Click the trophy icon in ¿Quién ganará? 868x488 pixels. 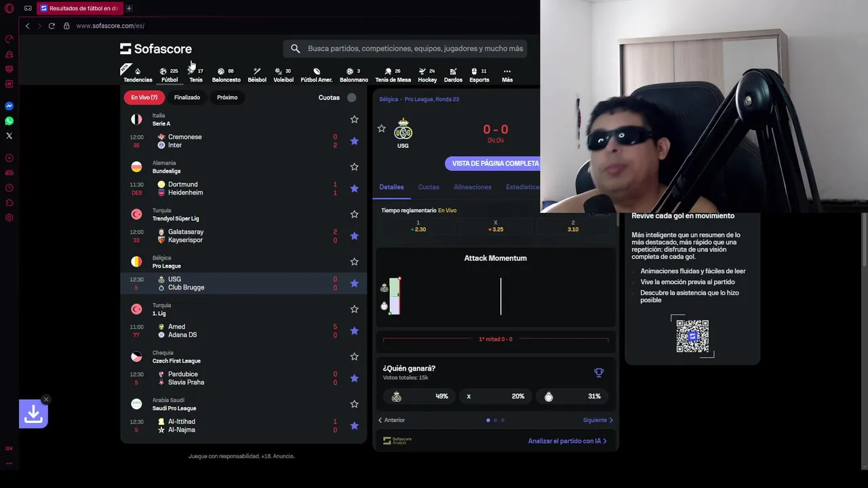point(599,372)
